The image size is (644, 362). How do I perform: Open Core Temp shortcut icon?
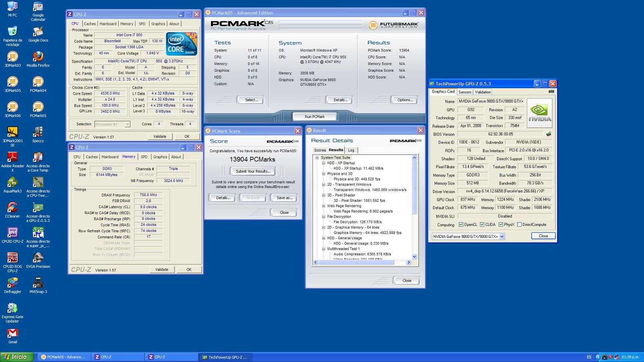[38, 162]
